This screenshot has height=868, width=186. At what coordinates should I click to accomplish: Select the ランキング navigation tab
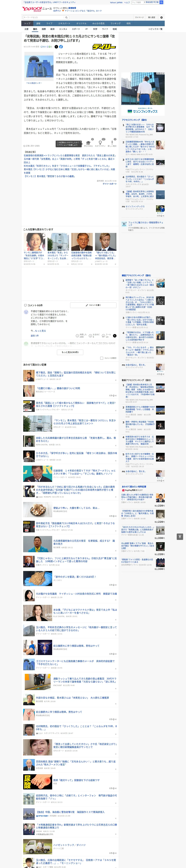click(x=115, y=24)
